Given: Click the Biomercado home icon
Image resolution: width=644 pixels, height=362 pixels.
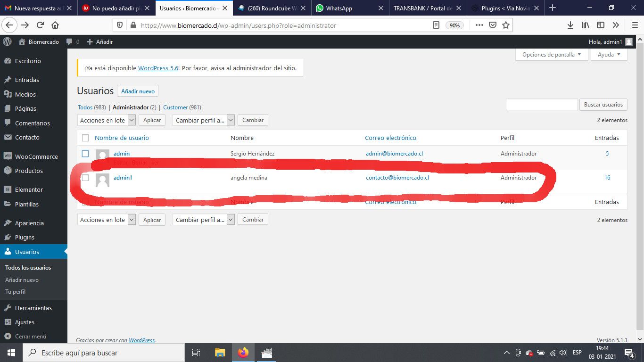Looking at the screenshot, I should (22, 41).
